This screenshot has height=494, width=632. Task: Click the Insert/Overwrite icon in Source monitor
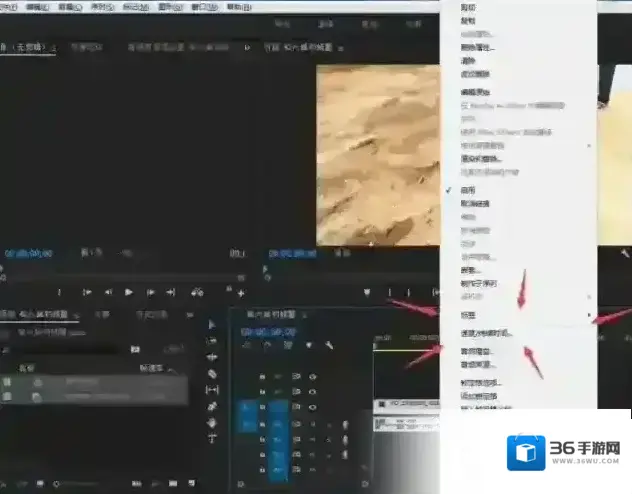point(197,292)
